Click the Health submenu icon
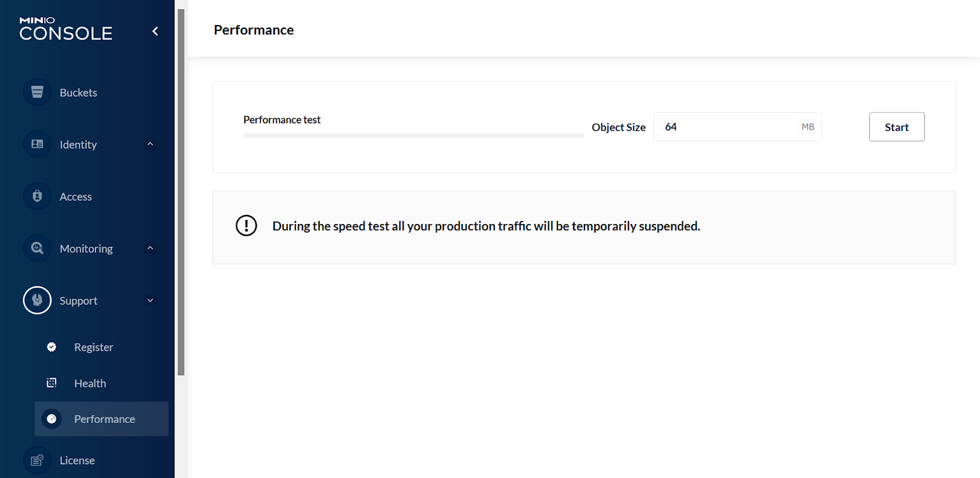 pos(51,383)
